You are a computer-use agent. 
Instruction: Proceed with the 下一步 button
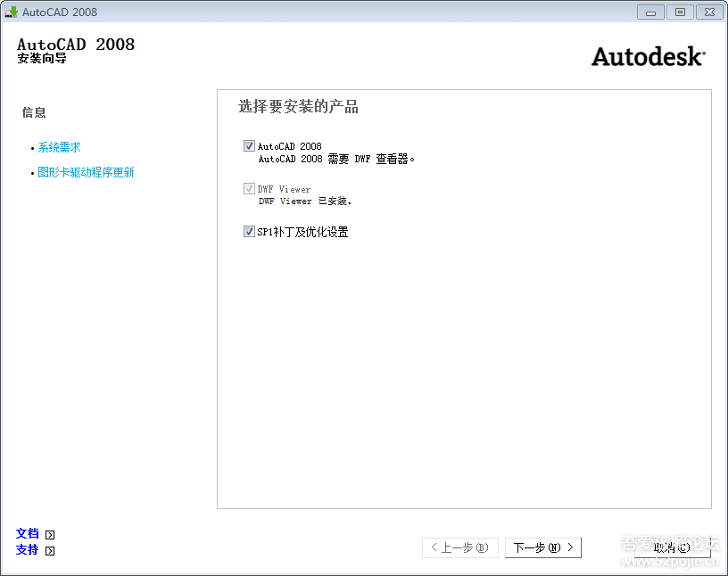(x=543, y=547)
